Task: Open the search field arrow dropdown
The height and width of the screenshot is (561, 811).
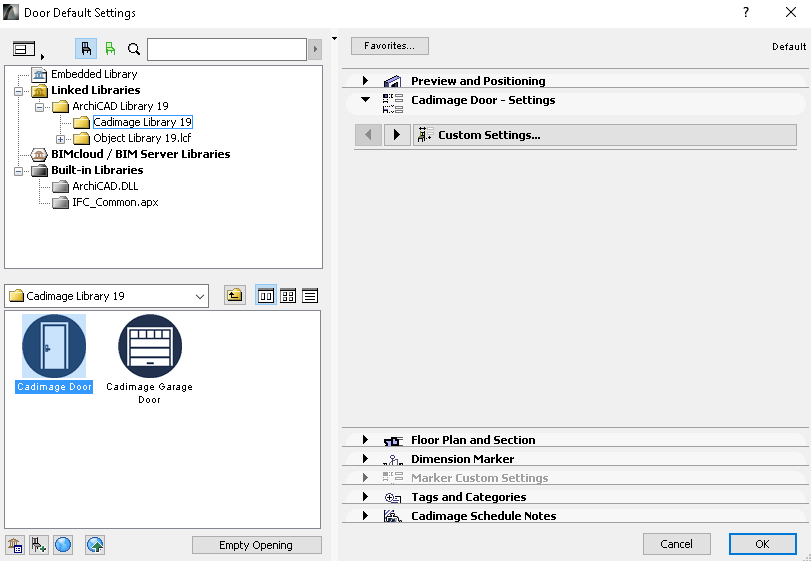Action: coord(315,50)
